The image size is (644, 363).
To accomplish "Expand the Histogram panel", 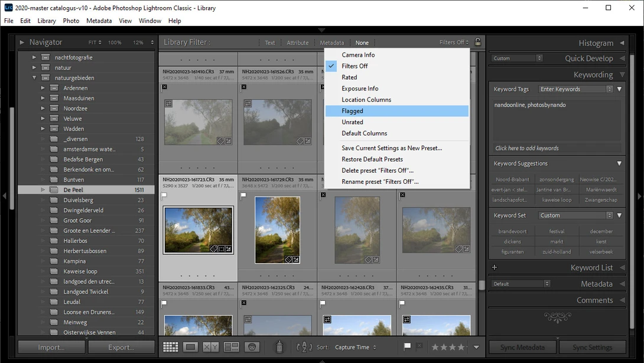I will pyautogui.click(x=622, y=43).
